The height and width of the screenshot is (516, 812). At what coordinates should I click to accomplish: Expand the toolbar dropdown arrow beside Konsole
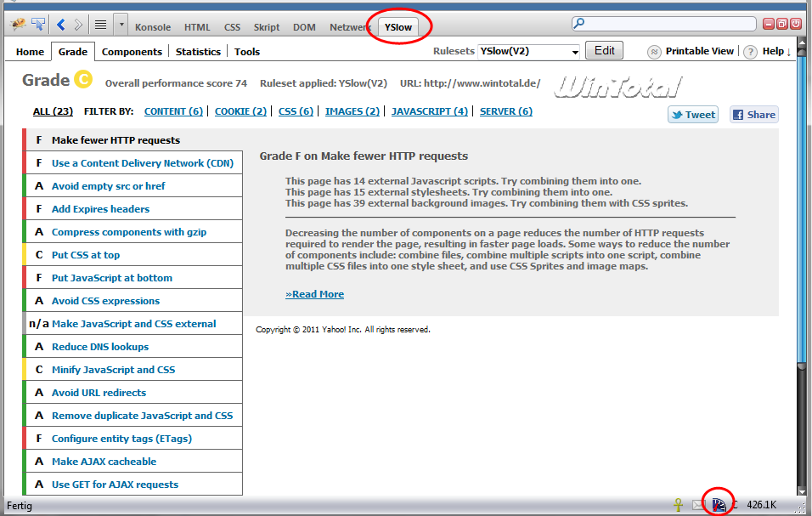coord(121,25)
